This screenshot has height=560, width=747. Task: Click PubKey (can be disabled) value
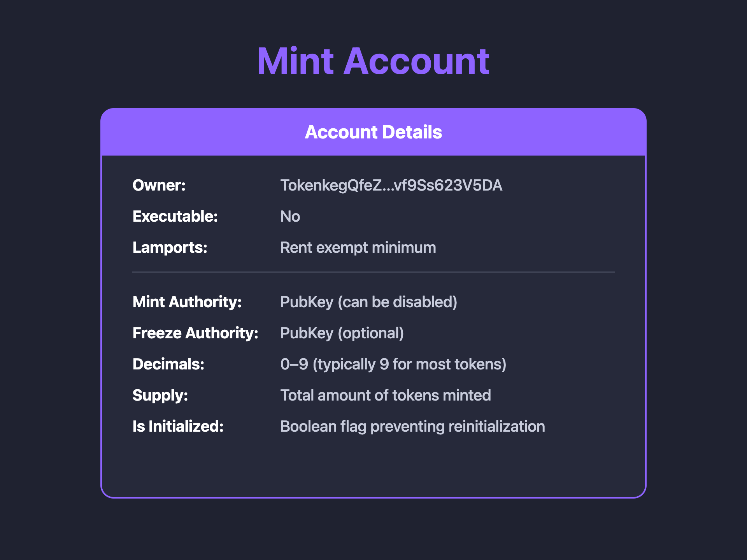pos(368,302)
